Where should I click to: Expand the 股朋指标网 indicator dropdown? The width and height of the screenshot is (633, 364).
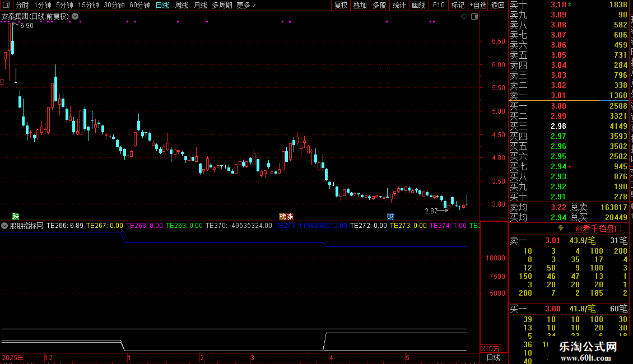coord(4,226)
